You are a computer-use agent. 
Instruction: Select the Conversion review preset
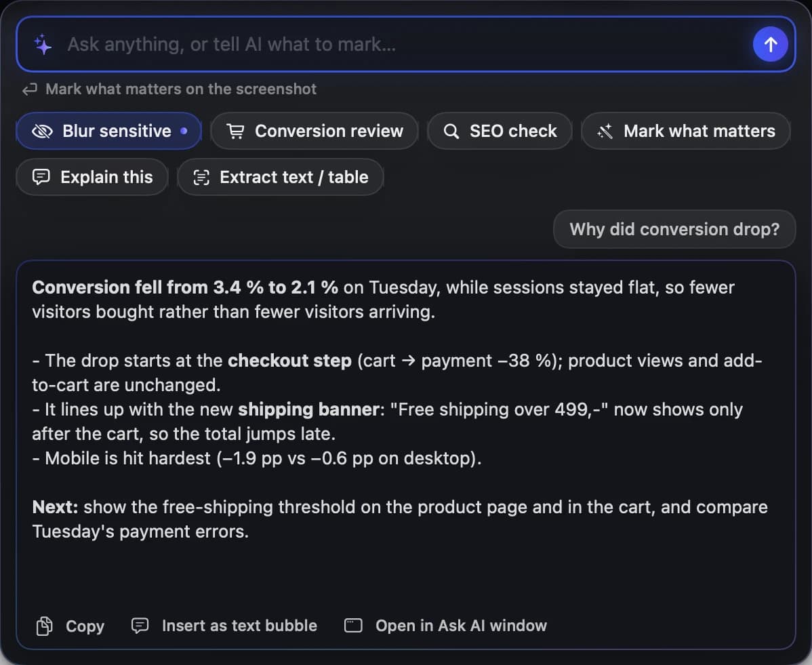click(314, 131)
